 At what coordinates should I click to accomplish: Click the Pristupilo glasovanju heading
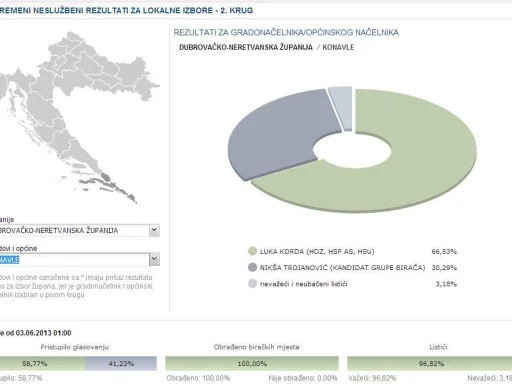pyautogui.click(x=75, y=347)
